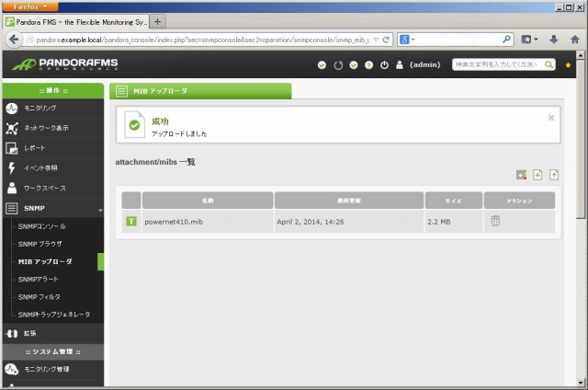This screenshot has height=390, width=588.
Task: Go to SNMP Browser (SNMP ブラウザ)
Action: pos(40,244)
